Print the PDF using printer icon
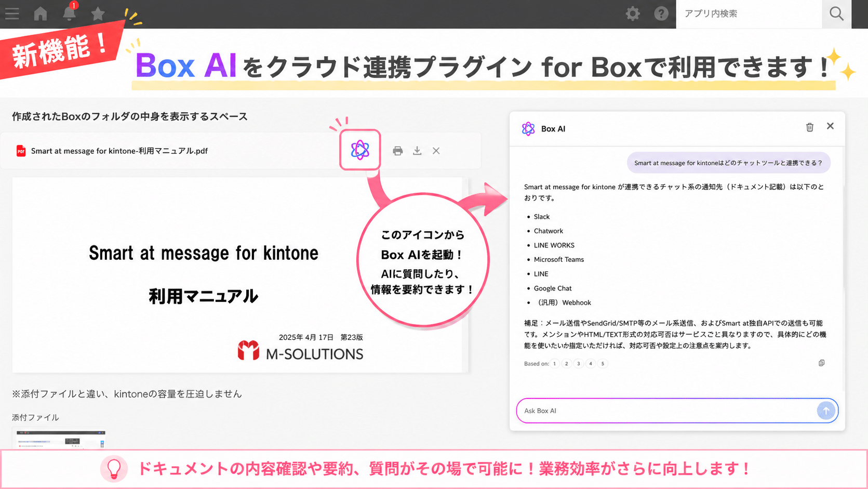The height and width of the screenshot is (489, 868). pos(398,151)
